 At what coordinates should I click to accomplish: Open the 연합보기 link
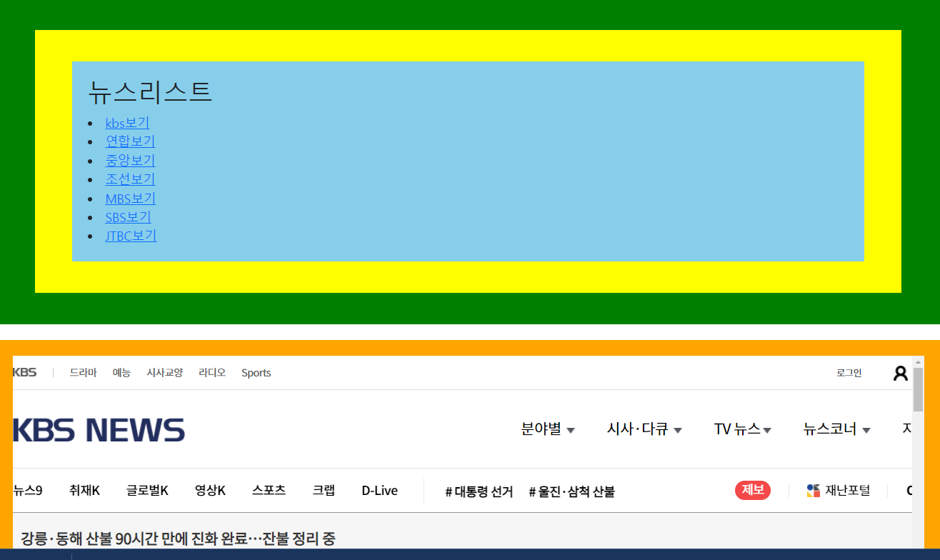pos(130,141)
